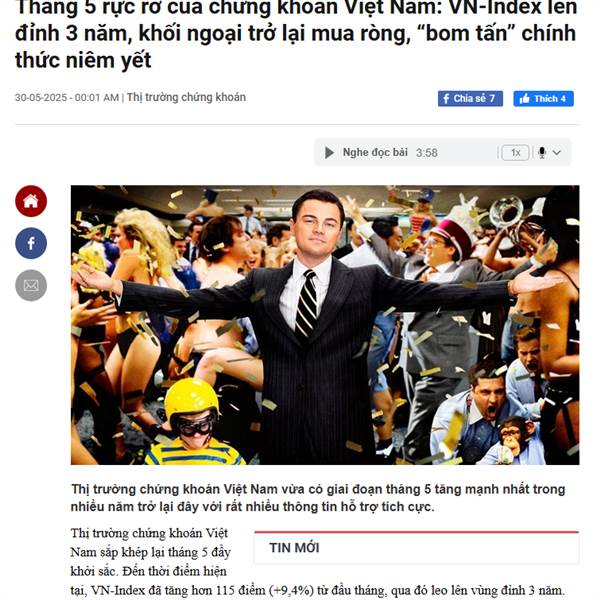Click the thumbs-up icon in Thích
Image resolution: width=600 pixels, height=600 pixels.
pos(525,99)
